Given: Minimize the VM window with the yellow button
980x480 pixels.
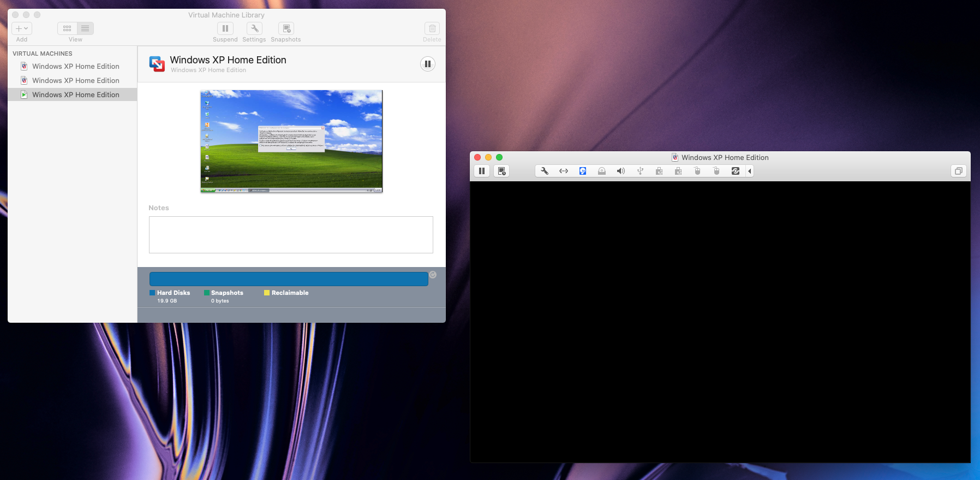Looking at the screenshot, I should [x=488, y=157].
